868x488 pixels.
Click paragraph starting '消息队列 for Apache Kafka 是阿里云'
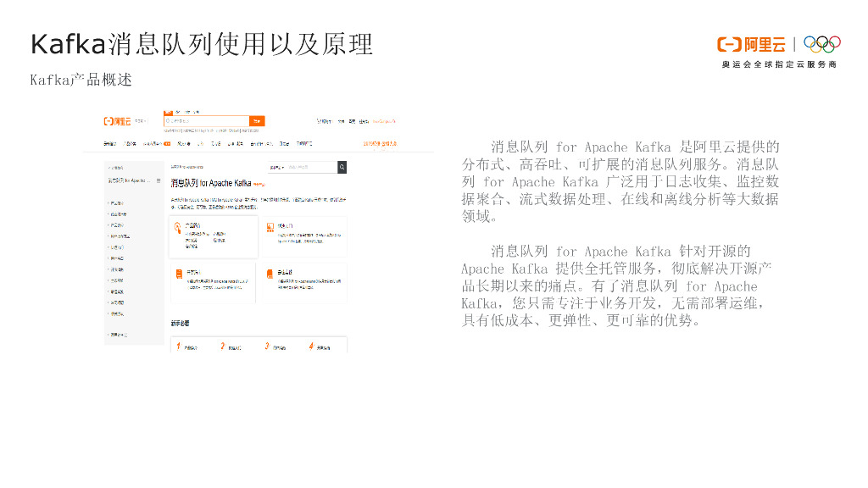click(x=620, y=181)
